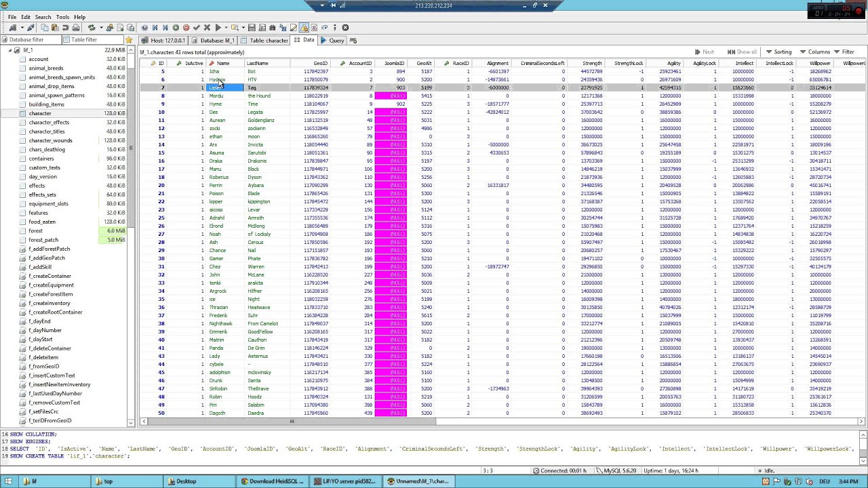Select containers table in tree

[x=41, y=159]
